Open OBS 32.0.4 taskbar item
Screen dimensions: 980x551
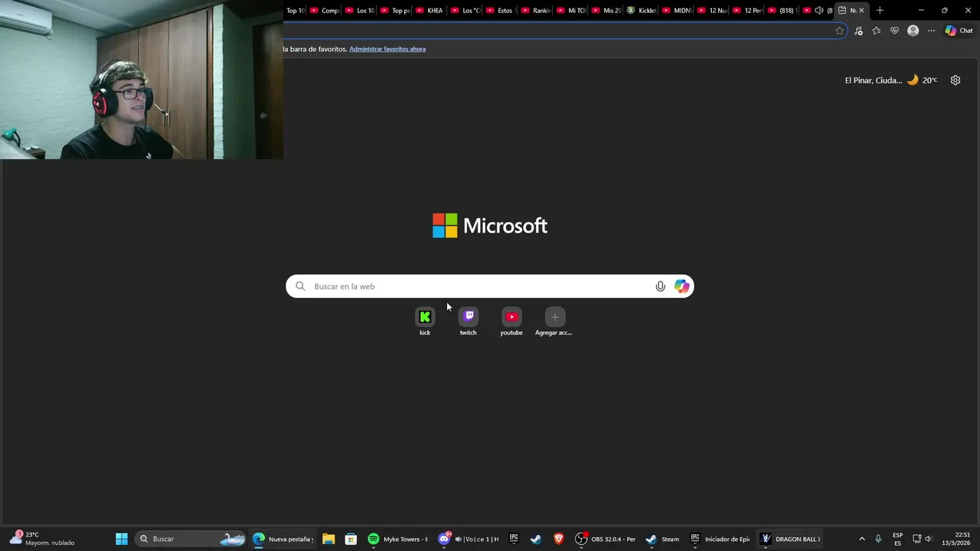[x=606, y=539]
